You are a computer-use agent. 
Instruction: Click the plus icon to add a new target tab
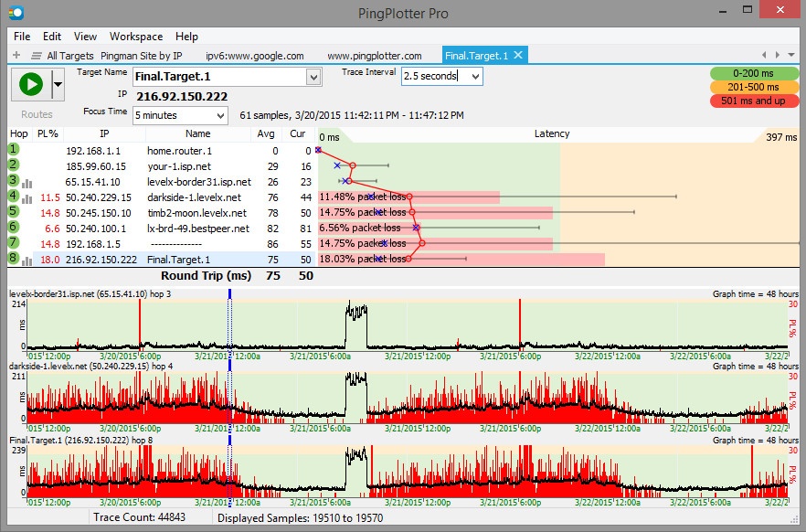[16, 56]
